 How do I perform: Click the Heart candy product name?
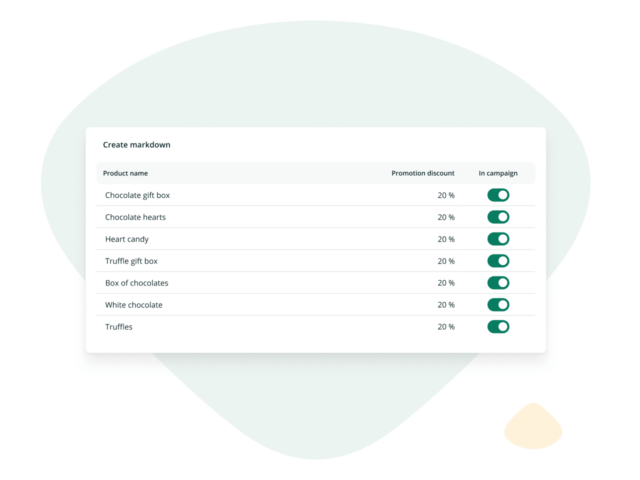[x=127, y=239]
